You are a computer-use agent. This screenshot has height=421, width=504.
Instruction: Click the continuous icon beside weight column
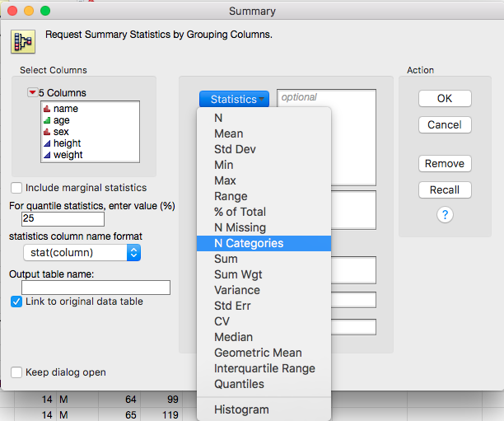pyautogui.click(x=46, y=155)
